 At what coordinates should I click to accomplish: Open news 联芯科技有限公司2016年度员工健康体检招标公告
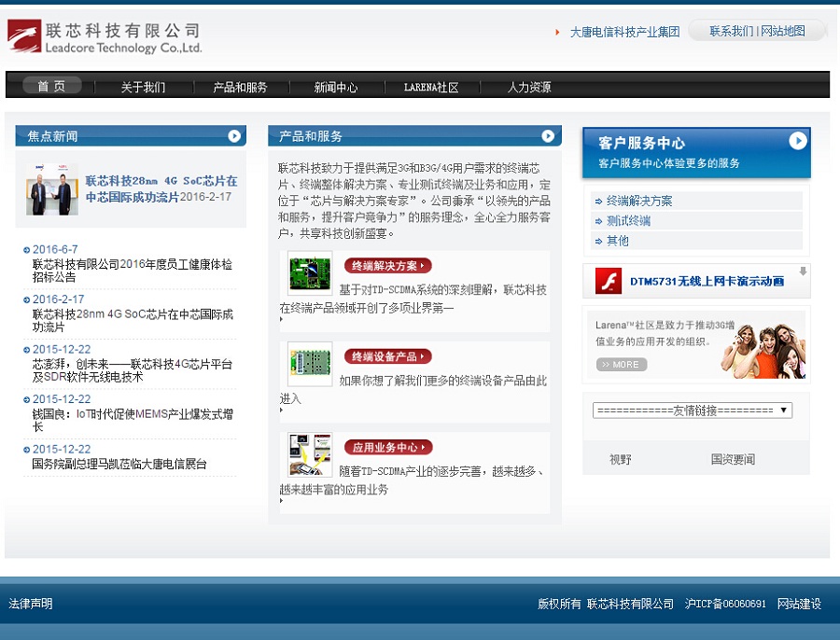pyautogui.click(x=133, y=271)
